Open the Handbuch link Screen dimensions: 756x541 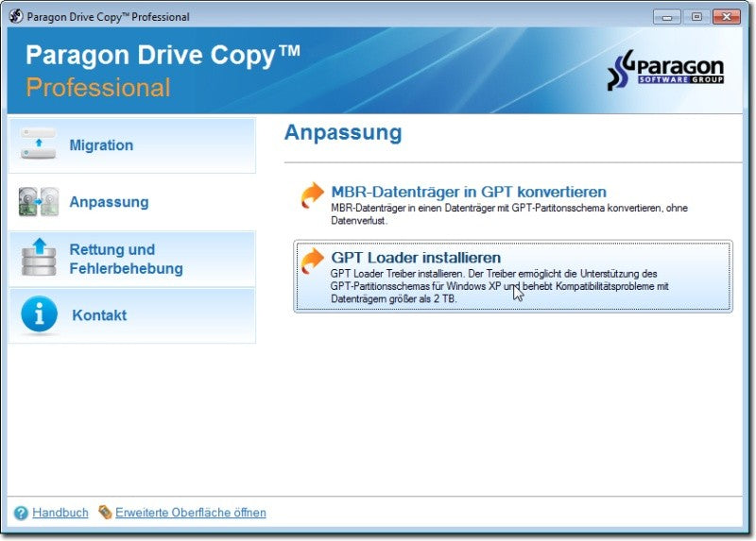coord(60,513)
